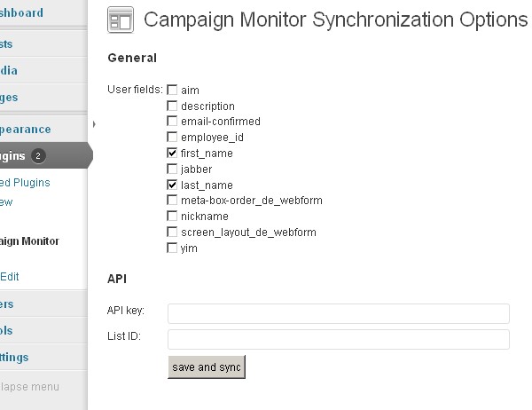The height and width of the screenshot is (410, 532).
Task: Tick the screen_layout_de_webform checkbox
Action: [172, 233]
